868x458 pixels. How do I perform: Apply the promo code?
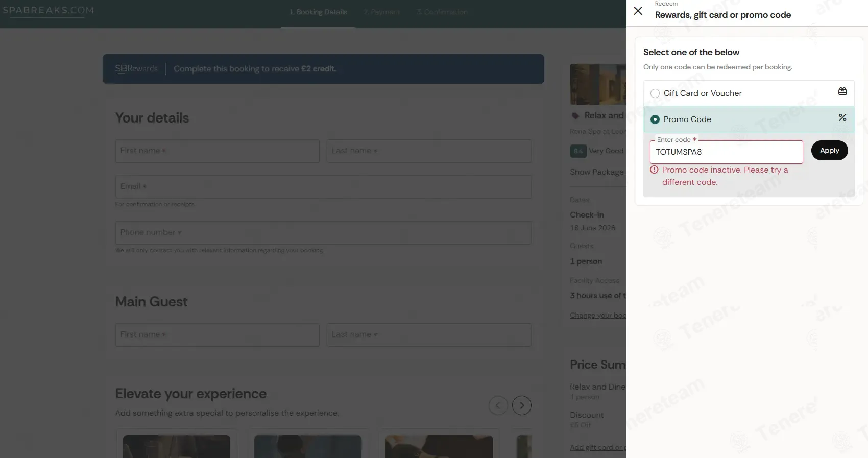click(829, 151)
